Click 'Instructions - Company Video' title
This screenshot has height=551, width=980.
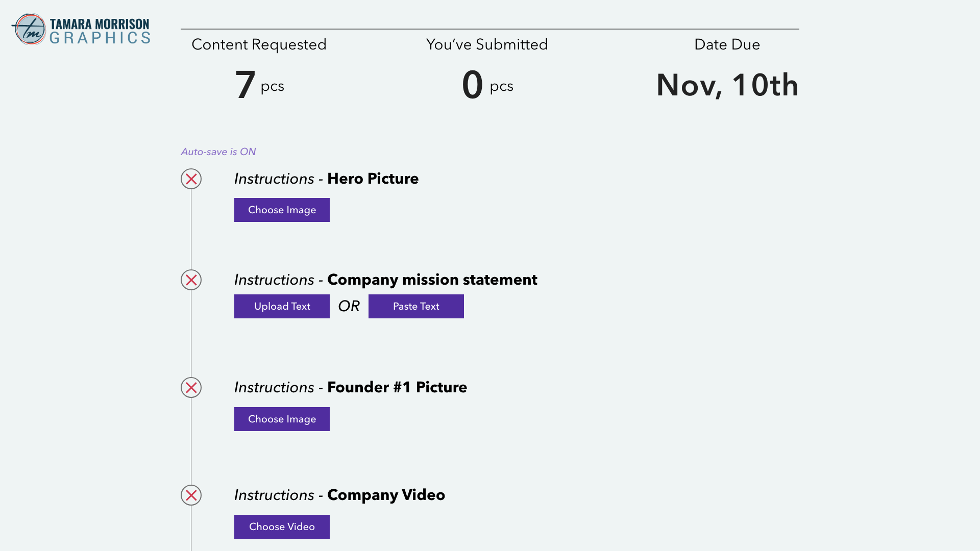(x=339, y=495)
